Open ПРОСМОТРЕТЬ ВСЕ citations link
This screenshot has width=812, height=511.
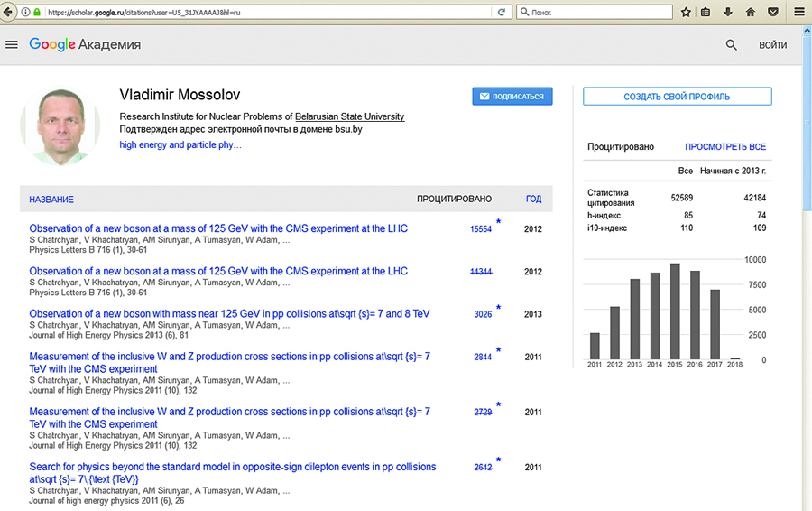click(x=725, y=146)
